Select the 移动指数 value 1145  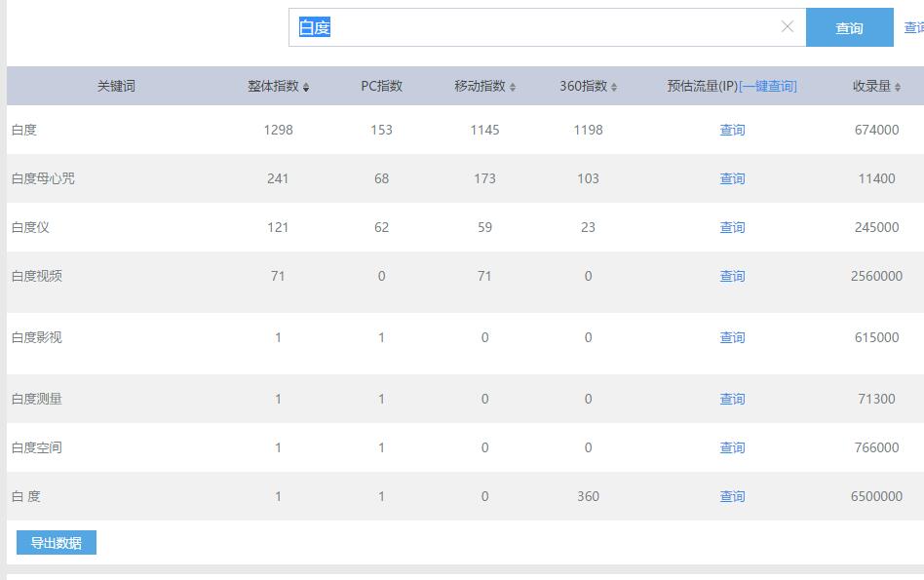click(x=484, y=130)
